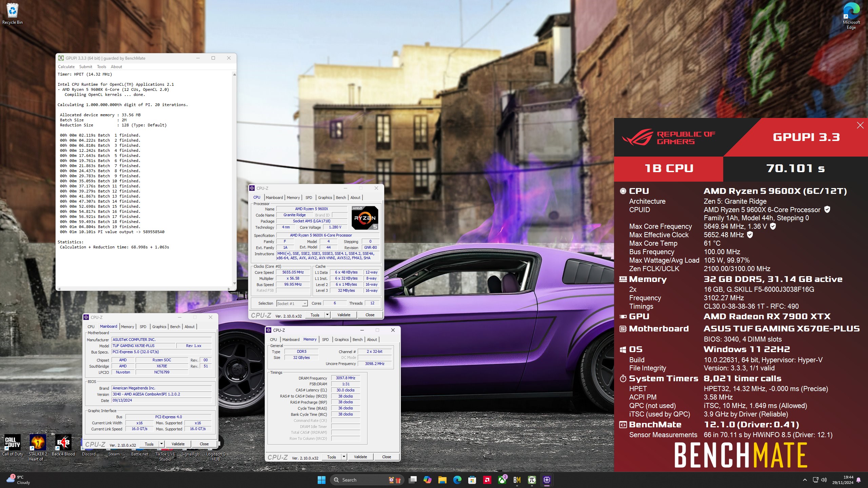Click the 70.101 s score in BenchMate

(795, 168)
